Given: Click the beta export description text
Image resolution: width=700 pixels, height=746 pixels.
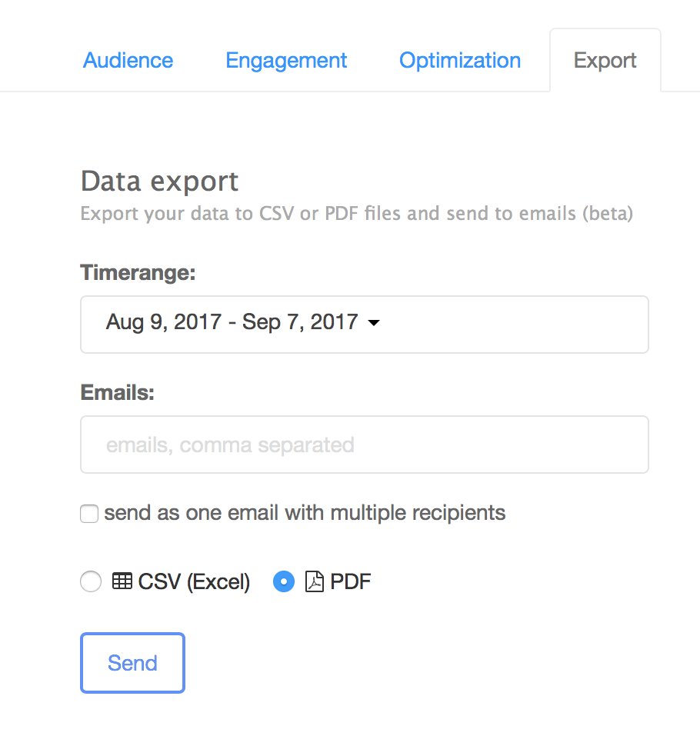Looking at the screenshot, I should click(357, 213).
